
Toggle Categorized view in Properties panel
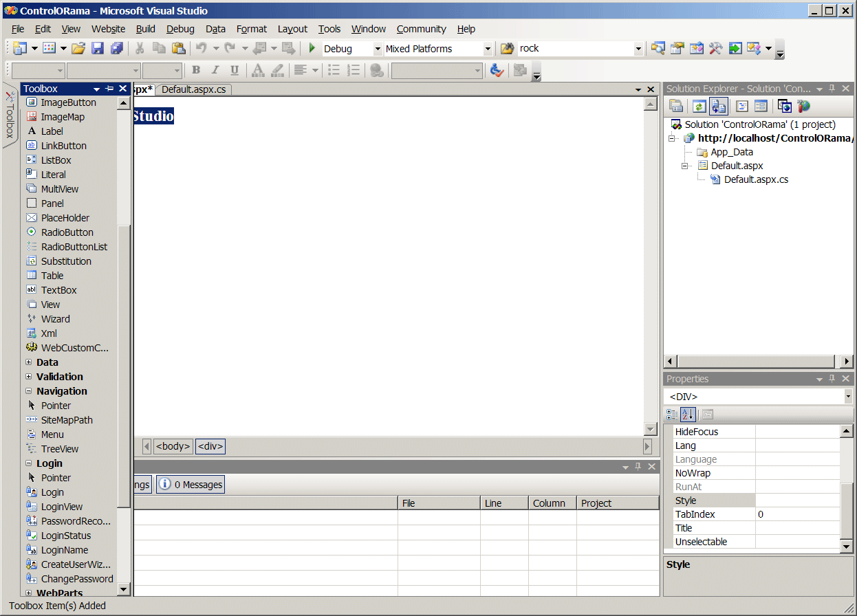[x=672, y=415]
